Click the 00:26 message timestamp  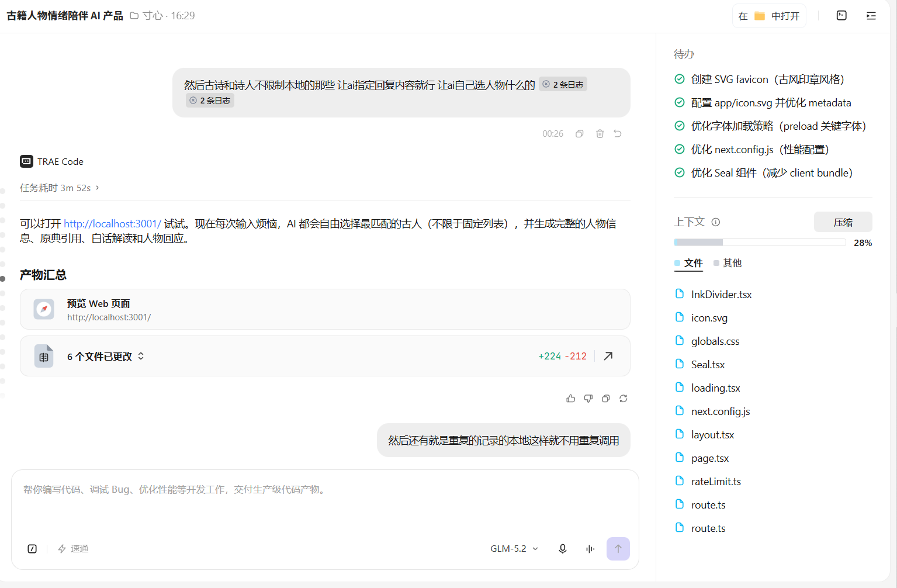point(553,134)
